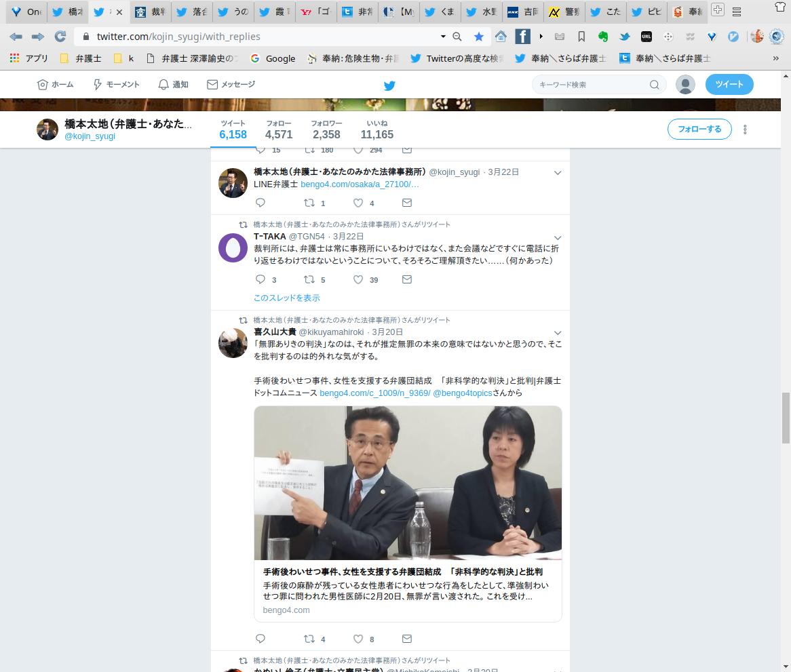791x672 pixels.
Task: Open the zoom magnifier icon in address bar
Action: 457,37
